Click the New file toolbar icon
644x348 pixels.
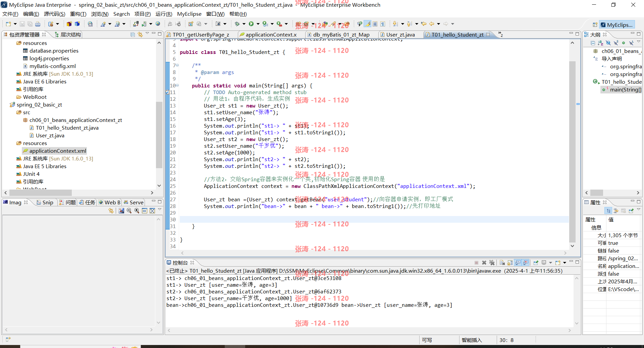8,24
